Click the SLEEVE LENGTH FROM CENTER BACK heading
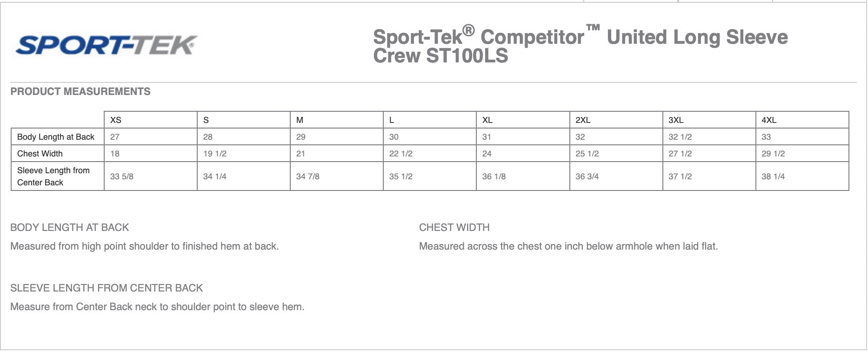Screen dimensions: 868x353 [107, 288]
